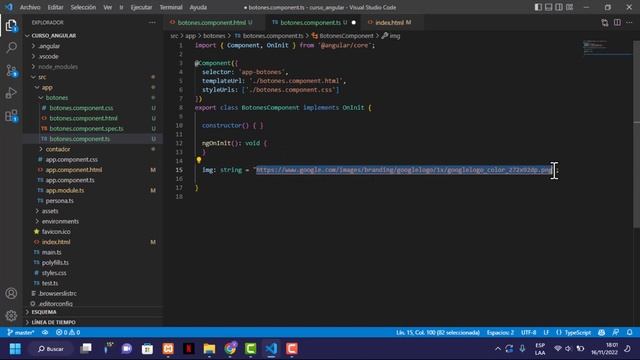Viewport: 640px width, 360px height.
Task: Open the Search view in activity bar
Action: [x=11, y=47]
